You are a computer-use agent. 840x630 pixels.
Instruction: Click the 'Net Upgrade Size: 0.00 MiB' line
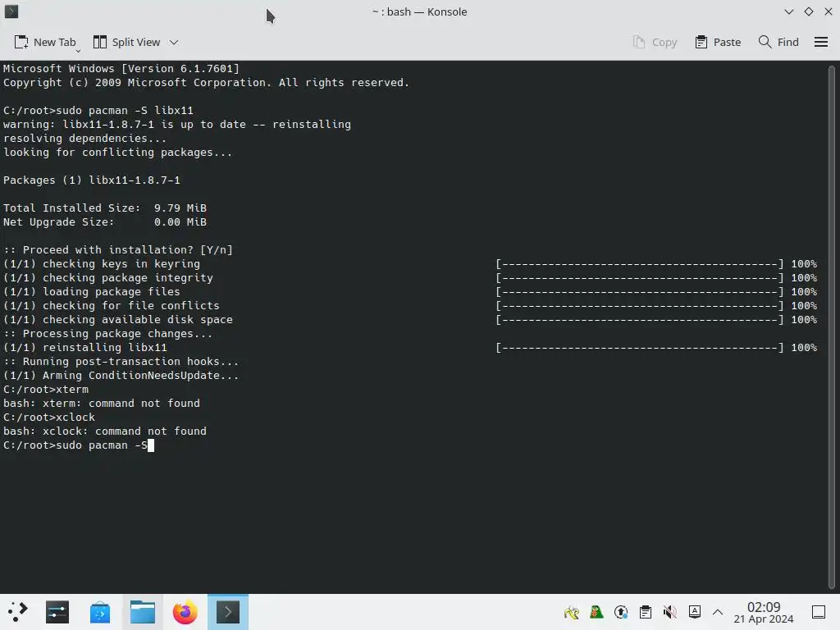pyautogui.click(x=104, y=222)
